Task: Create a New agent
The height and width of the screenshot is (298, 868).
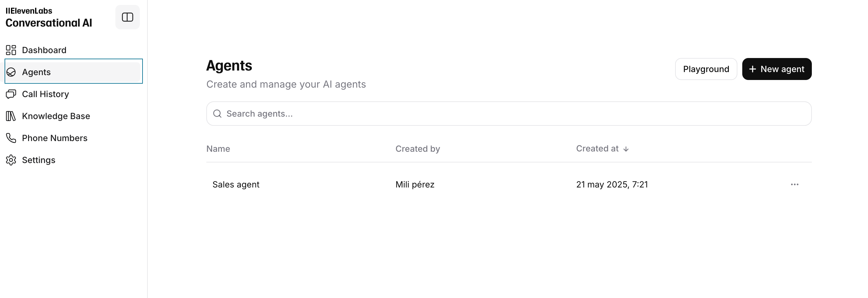Action: (x=777, y=69)
